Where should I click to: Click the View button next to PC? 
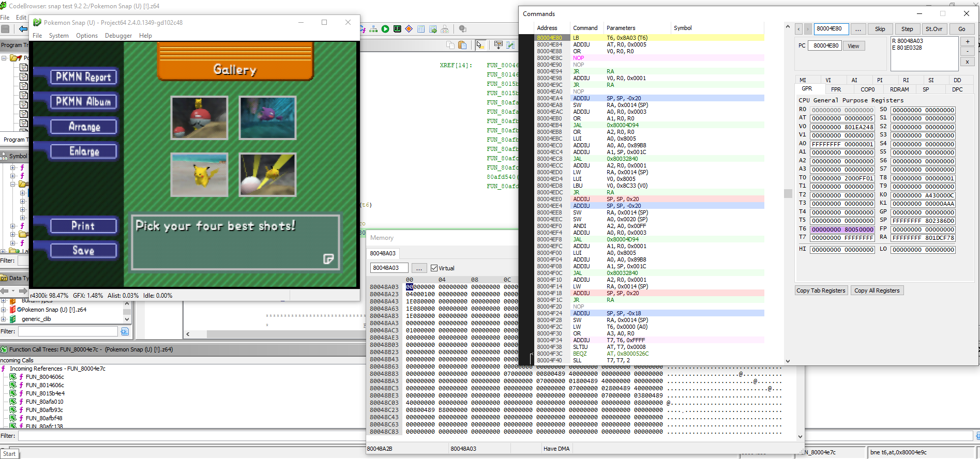pos(854,46)
